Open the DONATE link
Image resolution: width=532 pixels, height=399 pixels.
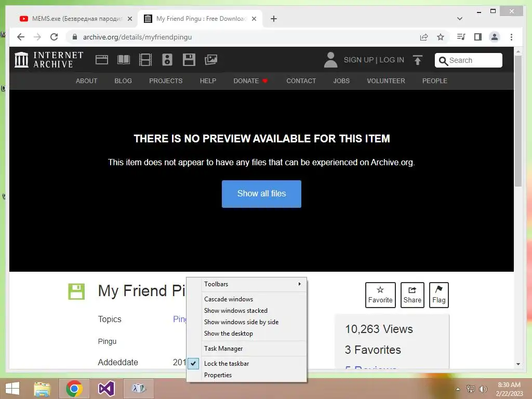tap(250, 81)
